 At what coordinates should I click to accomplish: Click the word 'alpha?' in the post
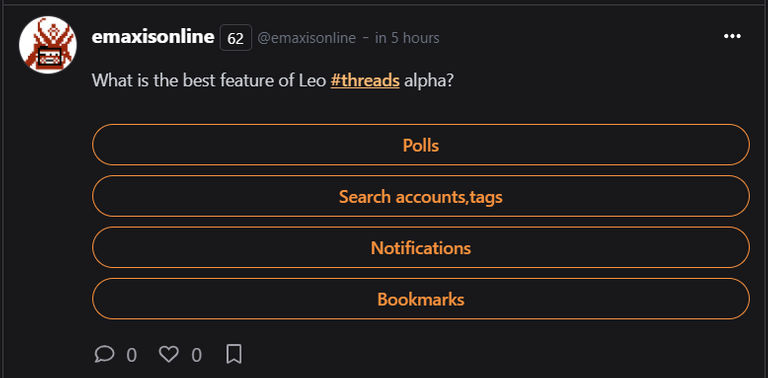point(429,80)
